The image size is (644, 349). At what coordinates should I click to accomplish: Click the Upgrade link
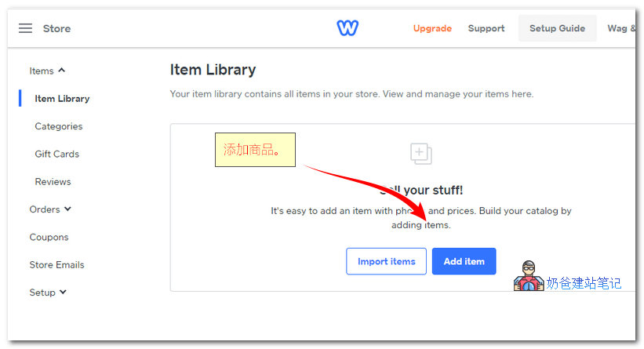coord(432,28)
